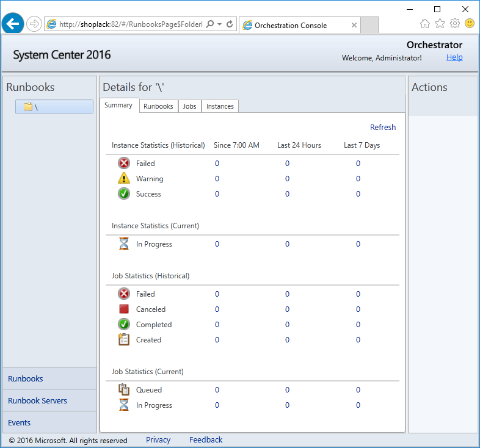The width and height of the screenshot is (480, 448).
Task: Open browser Tools gear icon
Action: 455,23
